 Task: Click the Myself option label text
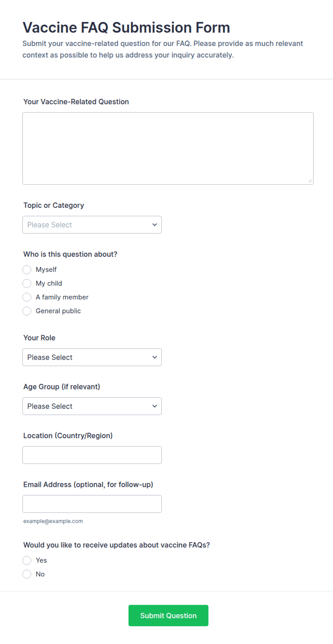coord(46,270)
